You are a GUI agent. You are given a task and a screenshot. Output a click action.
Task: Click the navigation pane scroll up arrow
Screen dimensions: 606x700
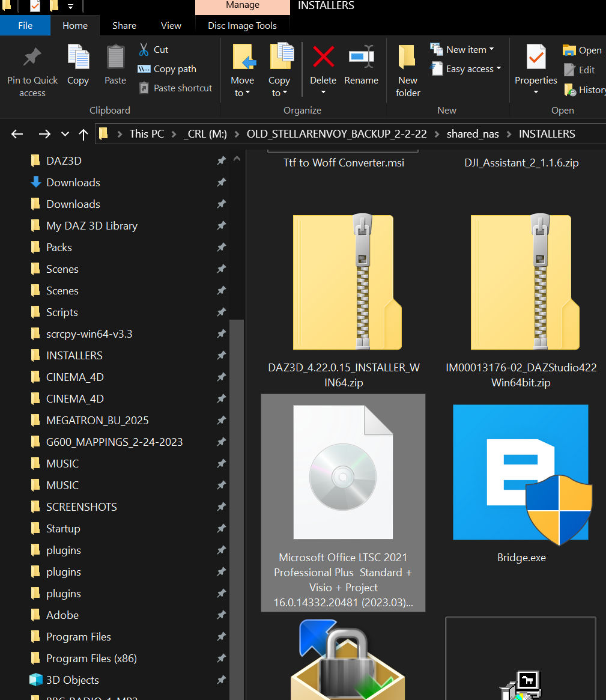[237, 159]
